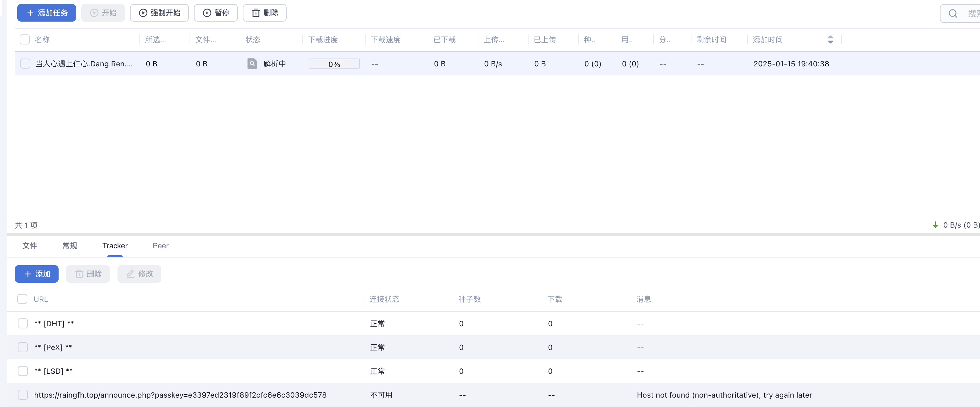Click the 状态 column header

coord(253,39)
